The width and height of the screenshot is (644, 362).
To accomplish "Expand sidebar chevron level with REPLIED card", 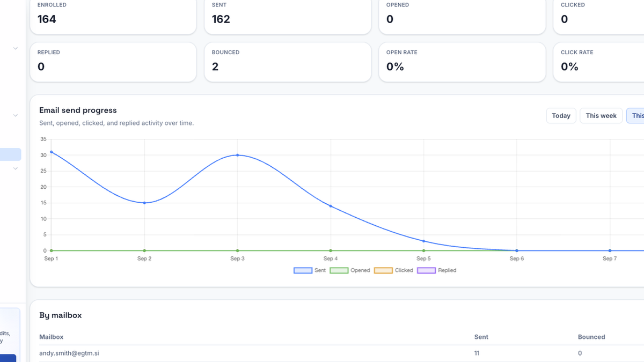I will pyautogui.click(x=16, y=48).
